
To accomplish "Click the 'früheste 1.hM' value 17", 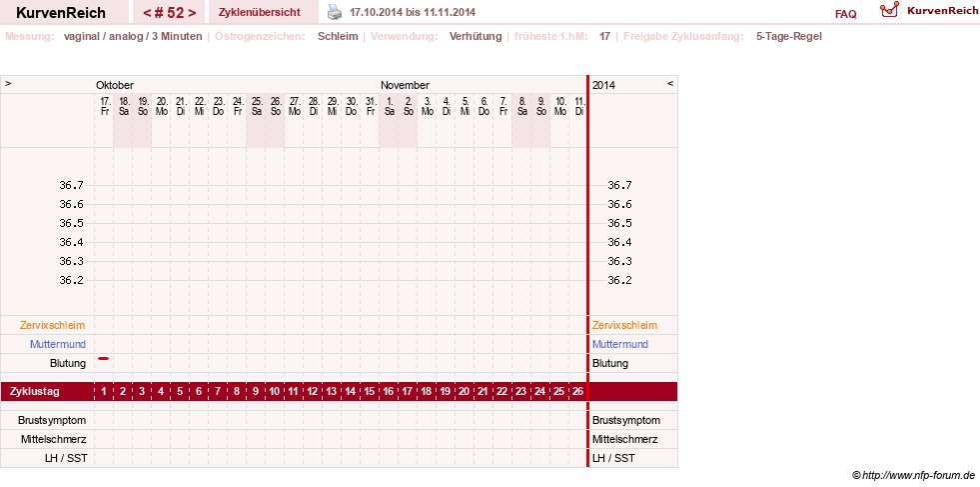I will click(605, 36).
